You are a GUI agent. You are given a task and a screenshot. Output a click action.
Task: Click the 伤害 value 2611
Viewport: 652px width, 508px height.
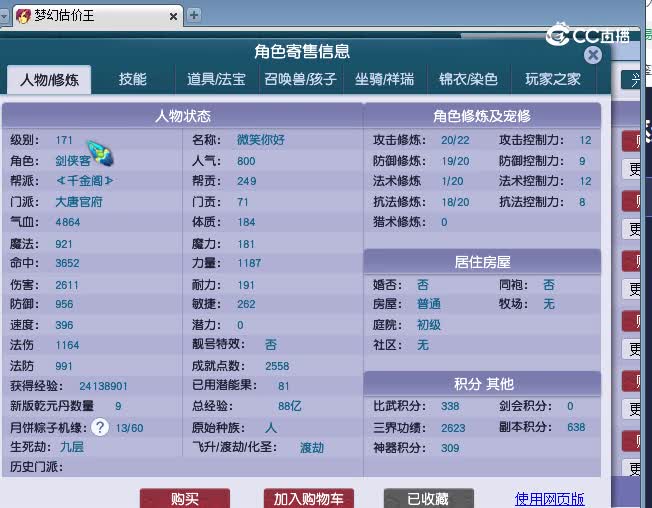67,285
